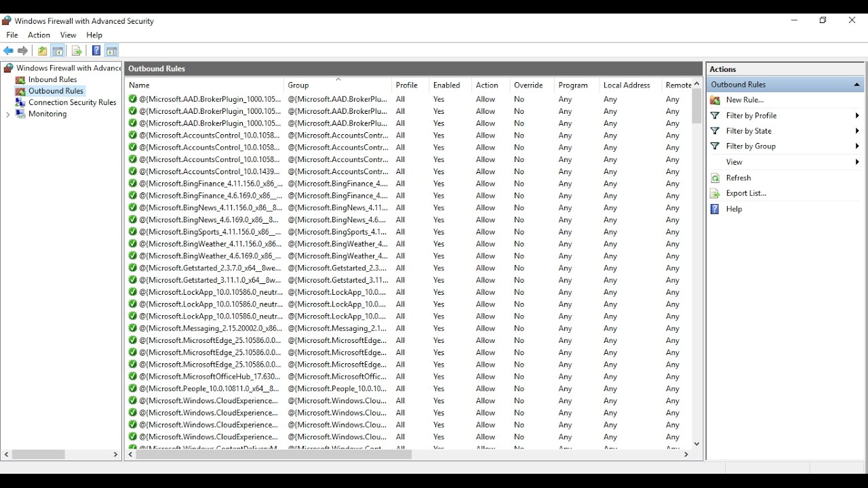
Task: Select Outbound Rules in the tree
Action: [x=56, y=91]
